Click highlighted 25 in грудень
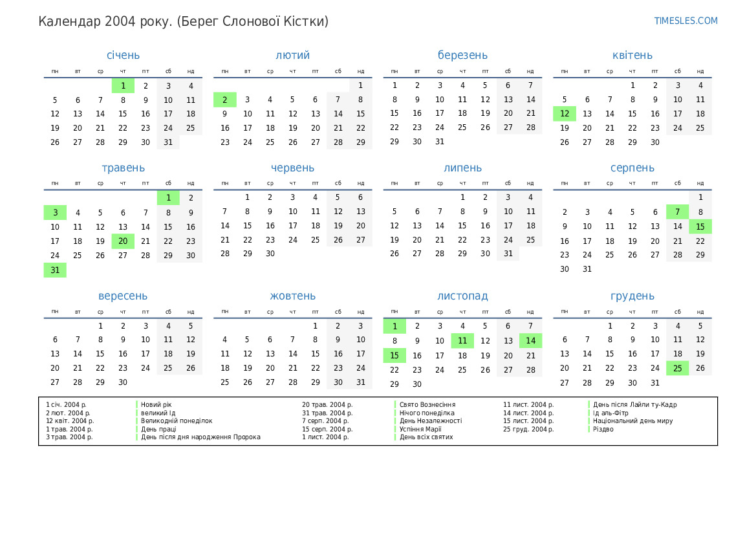The width and height of the screenshot is (756, 535). [677, 368]
